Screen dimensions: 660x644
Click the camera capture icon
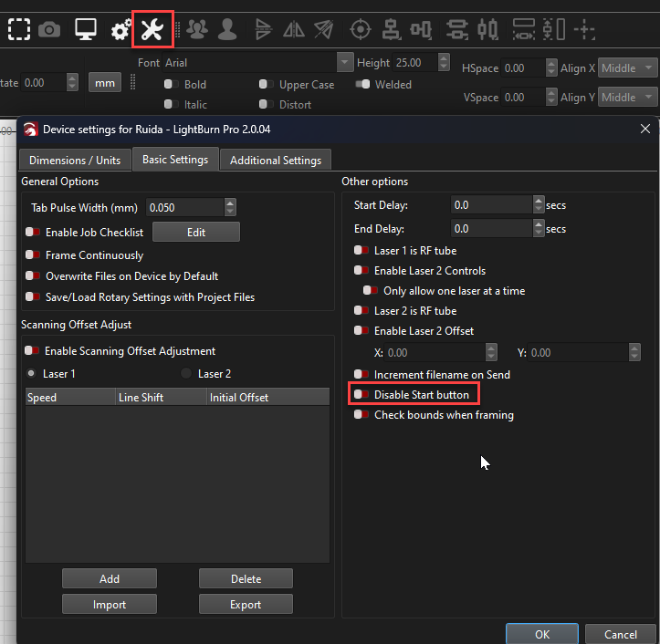click(50, 30)
